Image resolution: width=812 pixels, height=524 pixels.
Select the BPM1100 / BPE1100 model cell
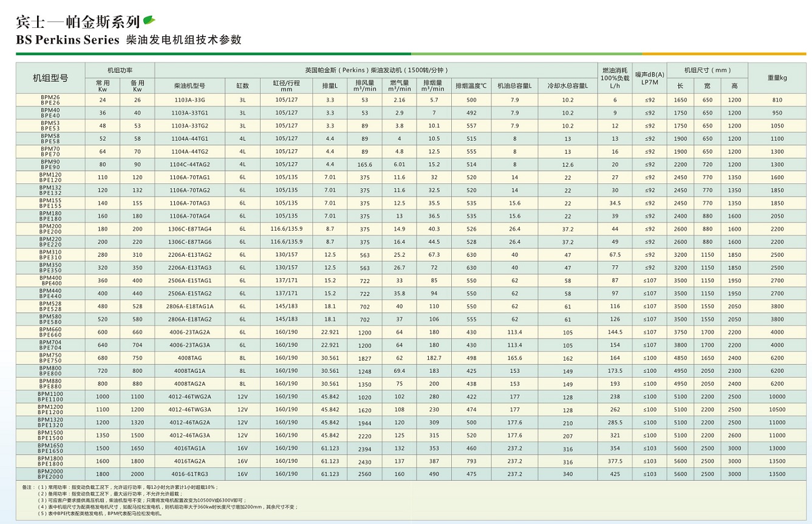[x=50, y=396]
